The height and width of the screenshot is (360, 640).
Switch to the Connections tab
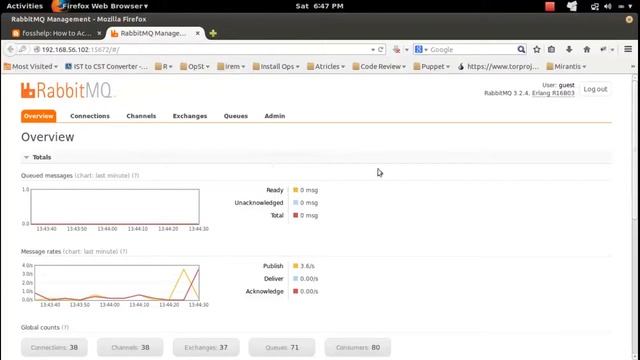pos(90,116)
